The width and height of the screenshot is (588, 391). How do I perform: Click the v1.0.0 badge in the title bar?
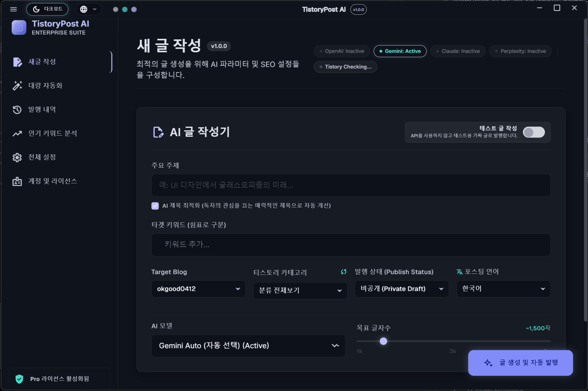(x=358, y=9)
